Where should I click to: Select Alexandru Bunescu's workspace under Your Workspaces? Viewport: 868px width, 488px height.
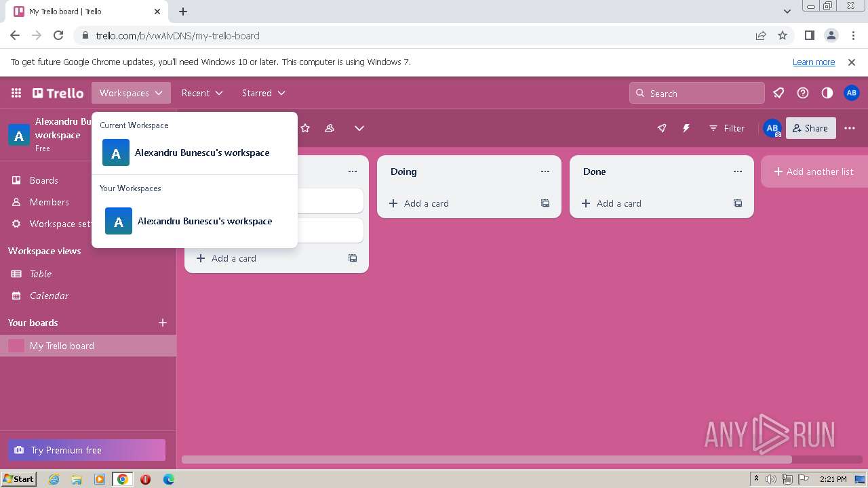pos(194,221)
